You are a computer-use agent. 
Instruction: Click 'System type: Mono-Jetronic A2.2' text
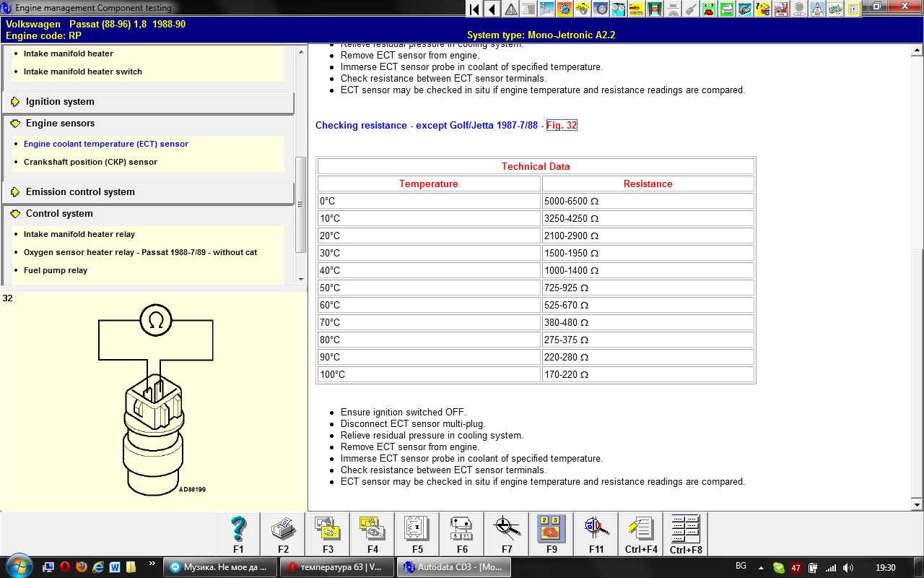pos(541,35)
